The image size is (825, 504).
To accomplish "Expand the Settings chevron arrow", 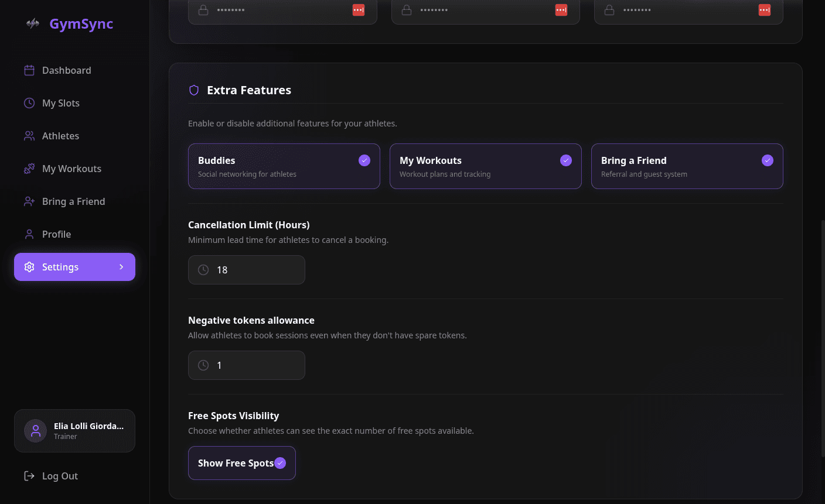I will [x=121, y=267].
